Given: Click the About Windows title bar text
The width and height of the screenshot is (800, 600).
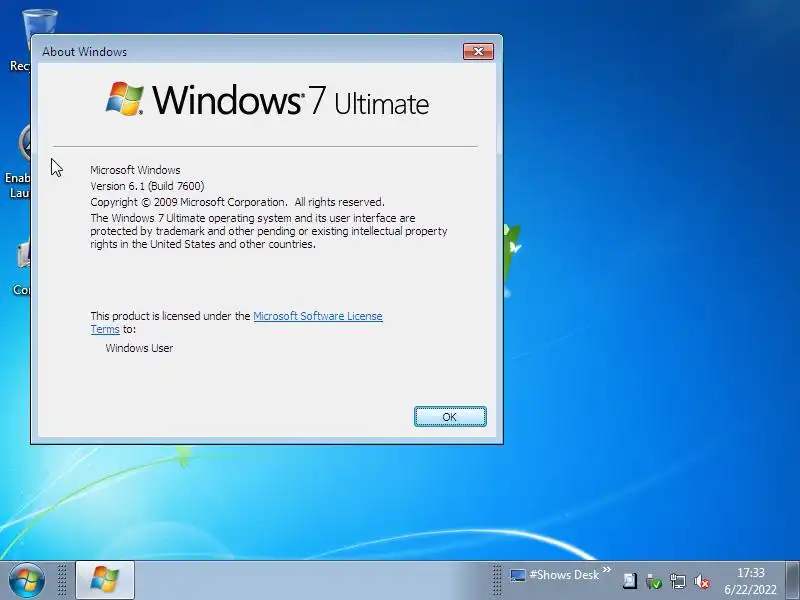Looking at the screenshot, I should (85, 52).
